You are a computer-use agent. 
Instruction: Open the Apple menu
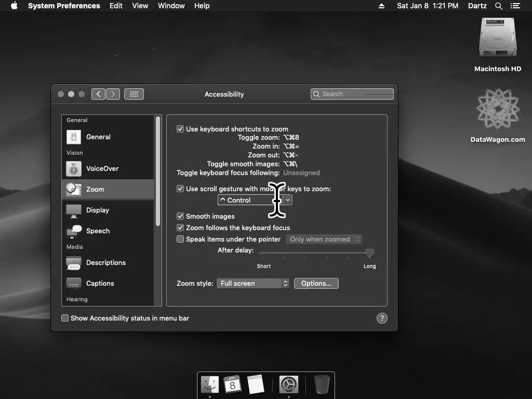pyautogui.click(x=14, y=6)
